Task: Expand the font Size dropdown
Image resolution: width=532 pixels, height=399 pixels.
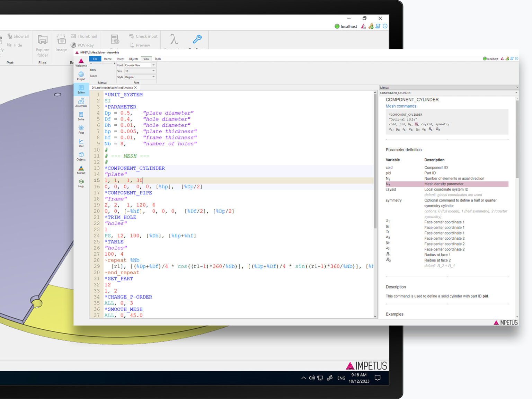Action: pyautogui.click(x=153, y=71)
